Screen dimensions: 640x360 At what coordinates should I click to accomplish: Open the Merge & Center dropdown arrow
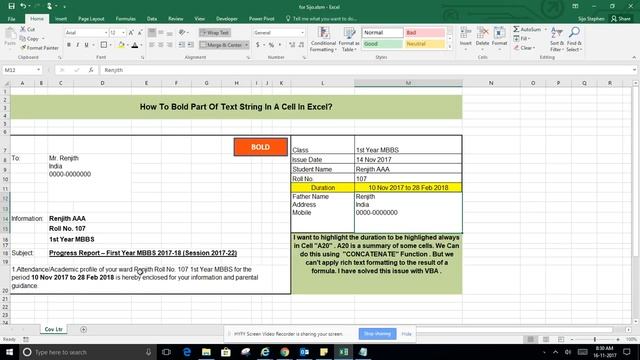[x=247, y=45]
